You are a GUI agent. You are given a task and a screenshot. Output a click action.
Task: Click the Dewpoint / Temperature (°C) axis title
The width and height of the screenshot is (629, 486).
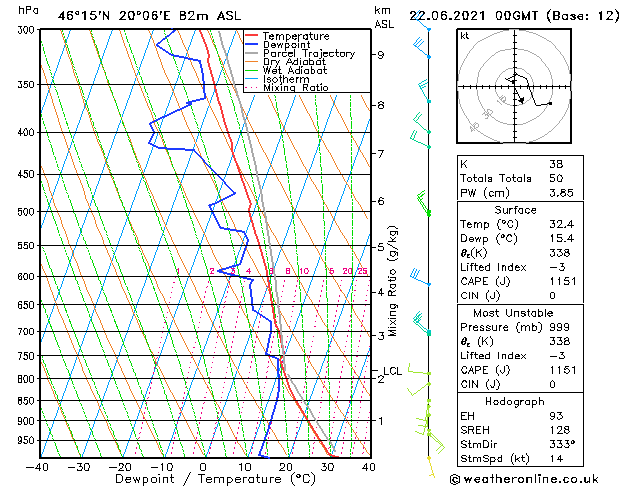(215, 479)
